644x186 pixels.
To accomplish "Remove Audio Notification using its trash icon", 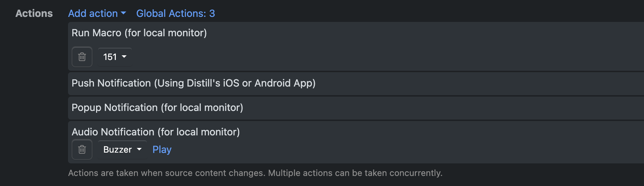I will pyautogui.click(x=82, y=149).
